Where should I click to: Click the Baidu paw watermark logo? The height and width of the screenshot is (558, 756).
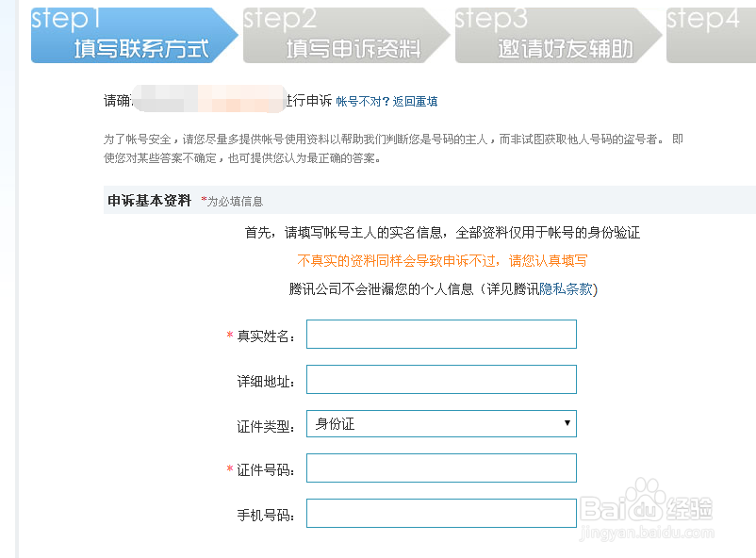(645, 501)
